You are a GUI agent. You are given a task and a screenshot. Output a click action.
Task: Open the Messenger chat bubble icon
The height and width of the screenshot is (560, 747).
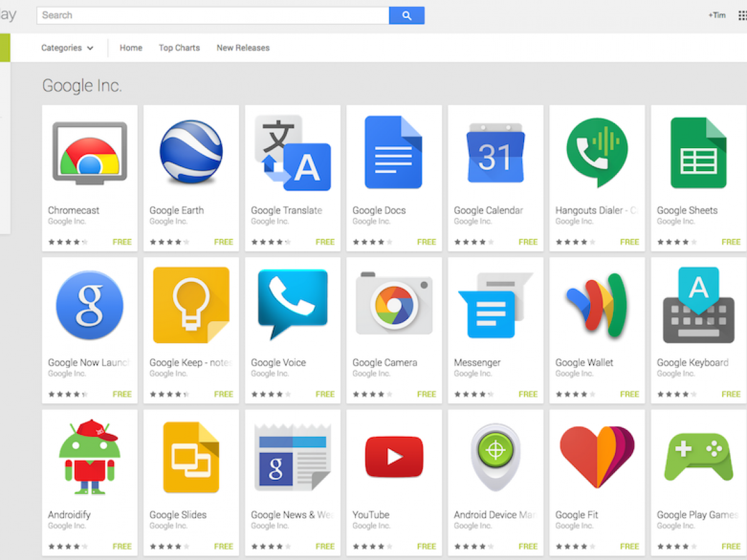click(x=496, y=305)
